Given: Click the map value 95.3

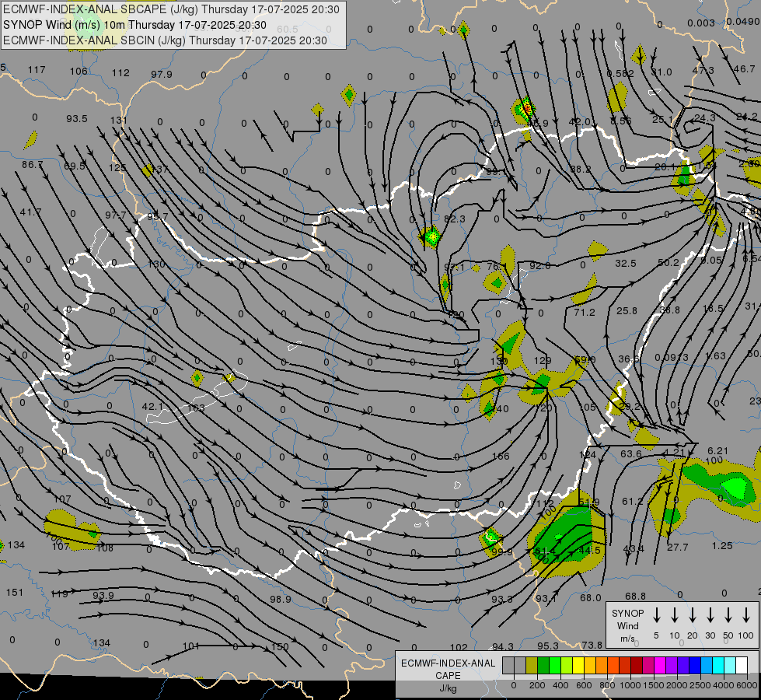Looking at the screenshot, I should [547, 646].
